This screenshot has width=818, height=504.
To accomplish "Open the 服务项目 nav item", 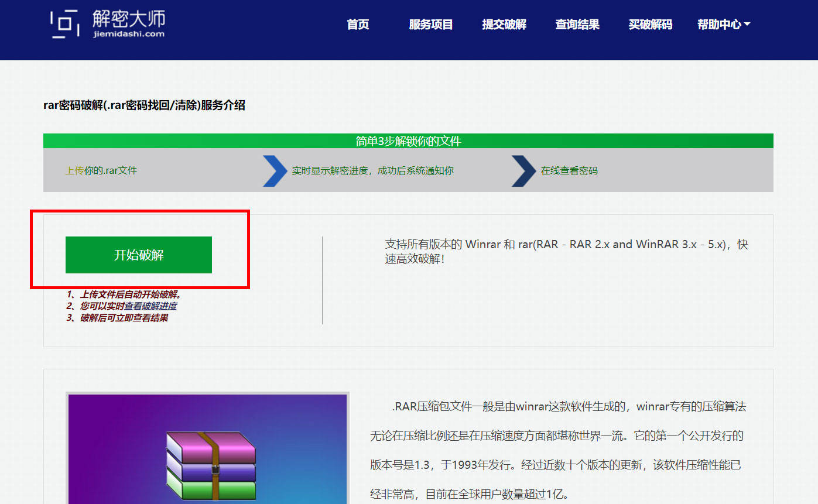I will click(x=431, y=25).
